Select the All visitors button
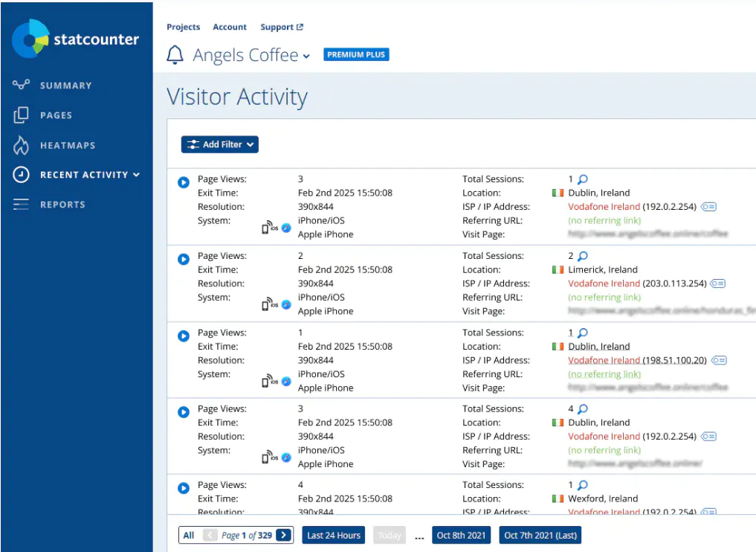Image resolution: width=756 pixels, height=552 pixels. pos(189,535)
